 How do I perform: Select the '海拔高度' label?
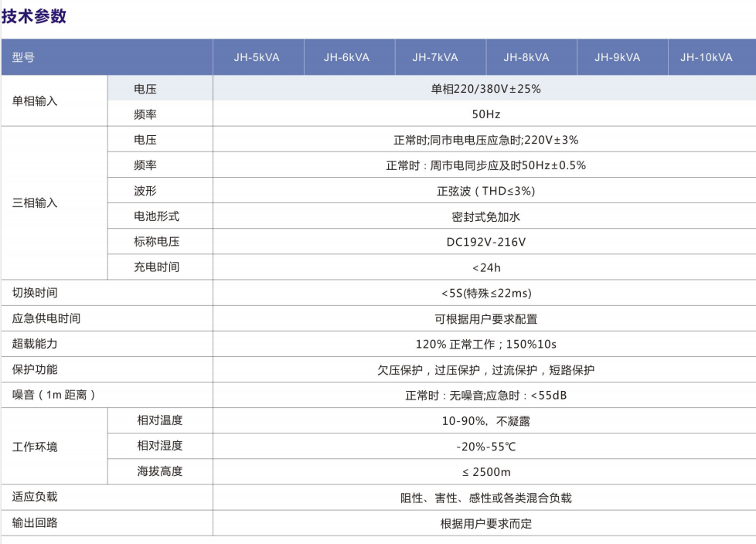160,471
